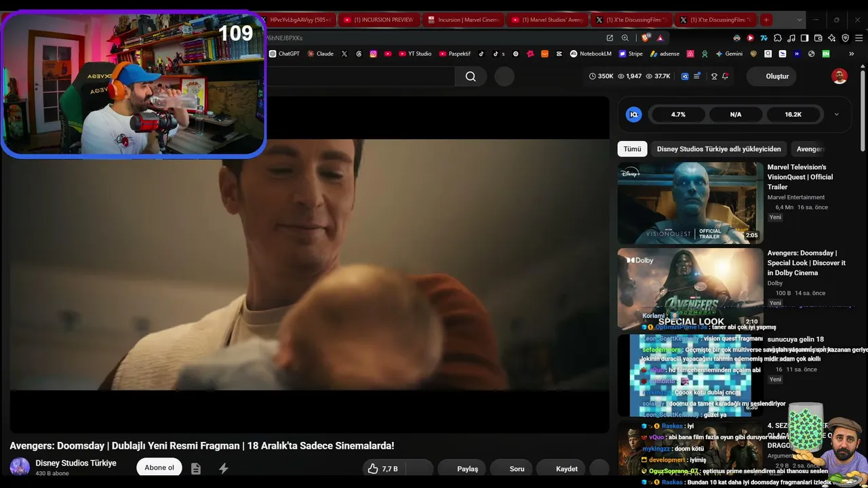The width and height of the screenshot is (868, 488).
Task: Click the YouTube search magnifier button
Action: pos(471,77)
